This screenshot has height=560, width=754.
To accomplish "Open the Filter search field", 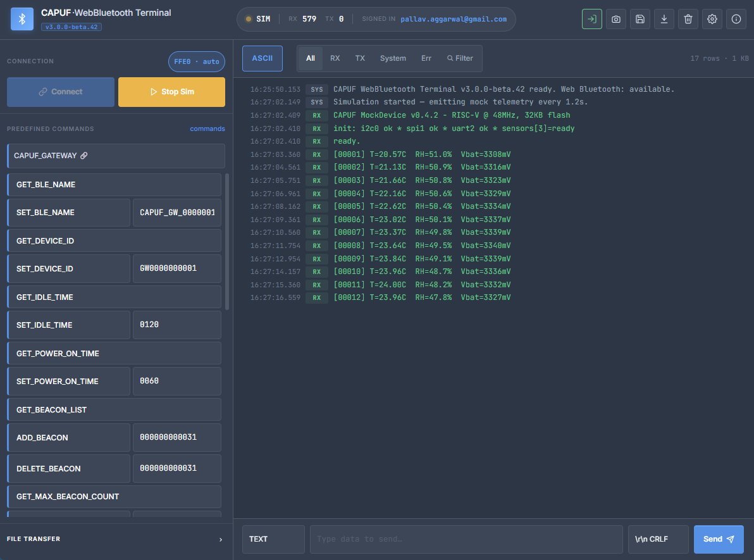I will click(x=460, y=58).
